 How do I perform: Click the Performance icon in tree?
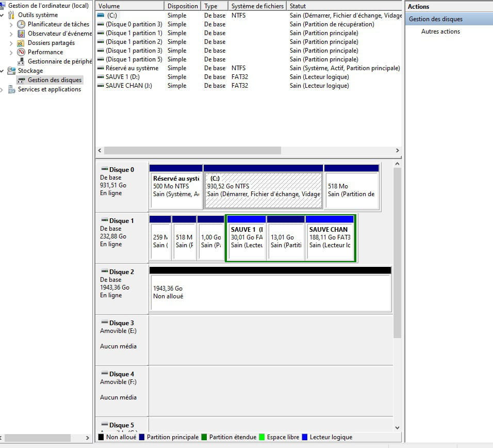pos(21,52)
